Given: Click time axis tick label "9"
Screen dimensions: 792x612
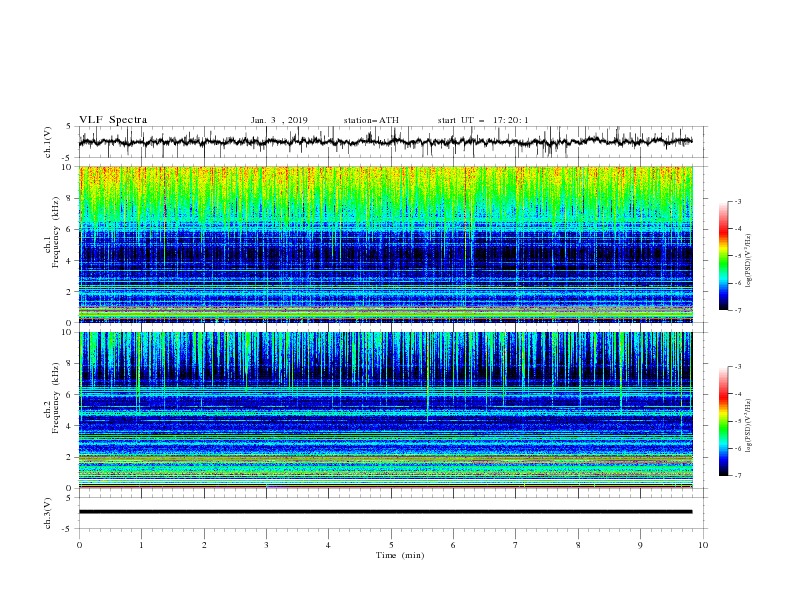Looking at the screenshot, I should point(640,545).
